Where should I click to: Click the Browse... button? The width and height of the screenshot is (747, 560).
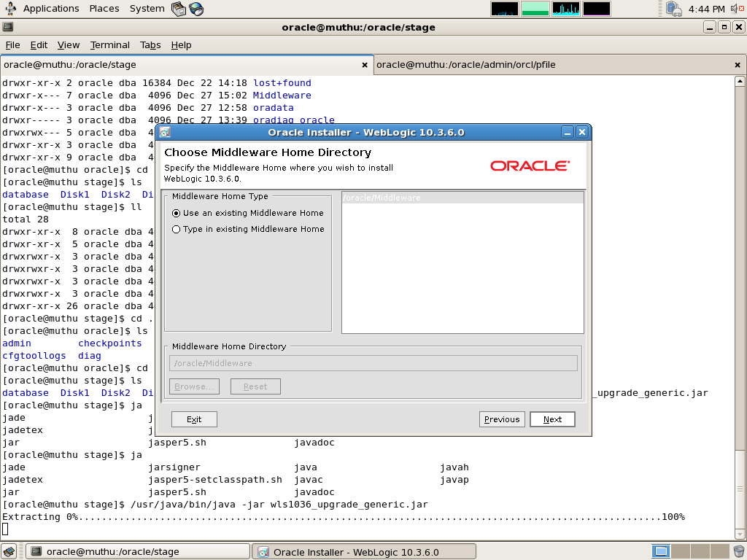pos(194,386)
